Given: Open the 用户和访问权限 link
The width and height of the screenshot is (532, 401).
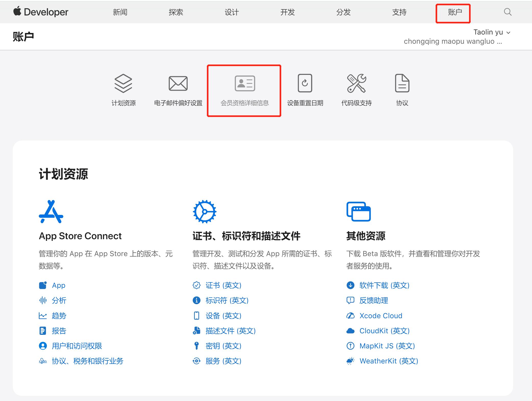Looking at the screenshot, I should pyautogui.click(x=77, y=346).
